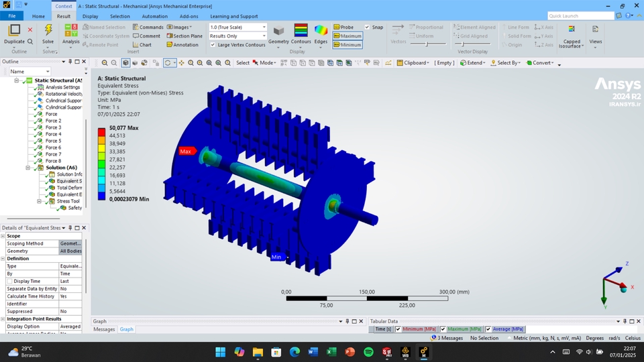Click the Ansys Mechanical icon in taskbar
The height and width of the screenshot is (362, 644).
pyautogui.click(x=424, y=352)
